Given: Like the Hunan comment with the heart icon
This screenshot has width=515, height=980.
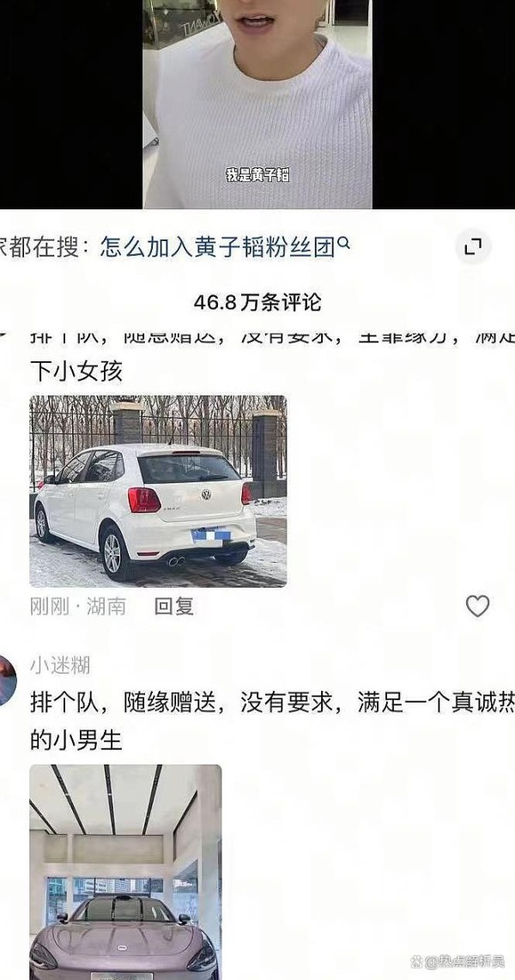Looking at the screenshot, I should click(x=477, y=606).
